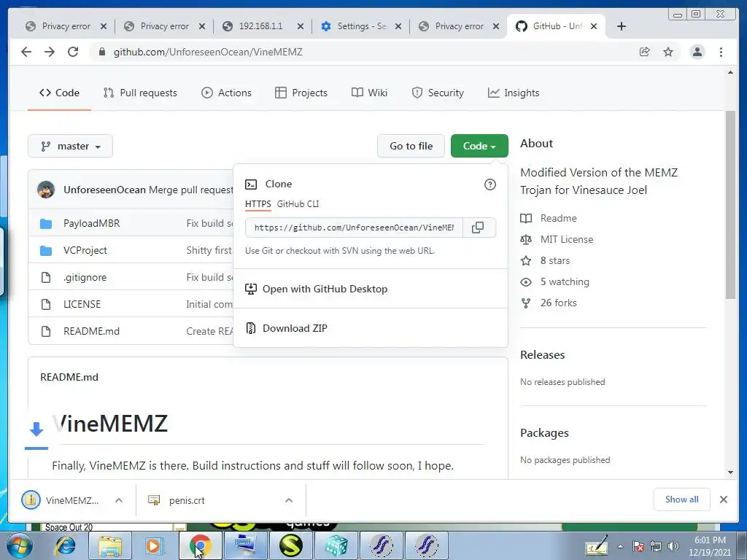Close the first Privacy error tab
Screen dimensions: 747x560
coord(104,26)
